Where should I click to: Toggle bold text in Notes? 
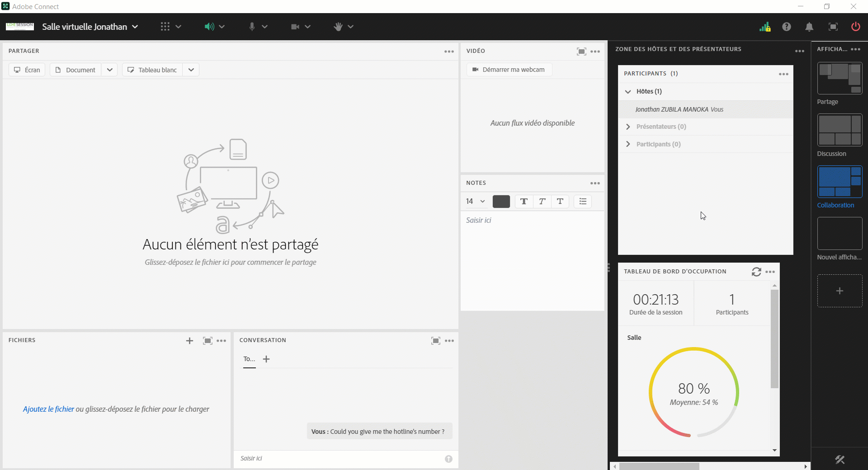tap(524, 202)
